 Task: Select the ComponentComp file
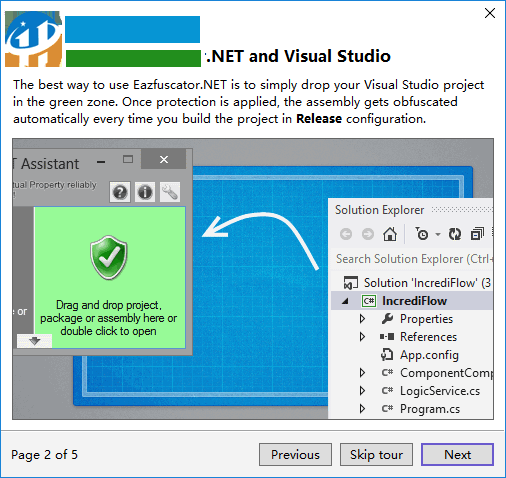[446, 373]
